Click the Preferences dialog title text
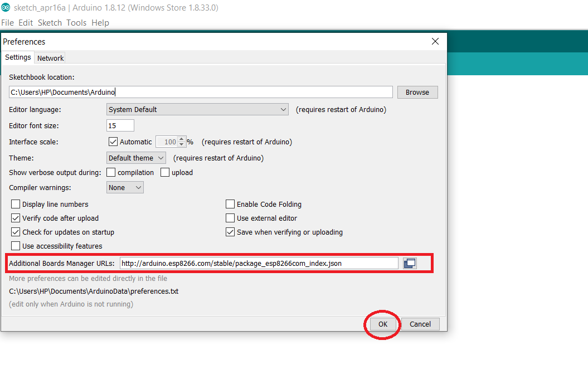 click(24, 42)
